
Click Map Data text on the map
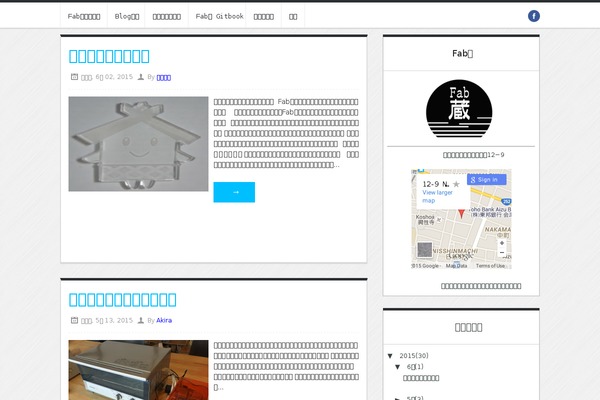coord(457,266)
